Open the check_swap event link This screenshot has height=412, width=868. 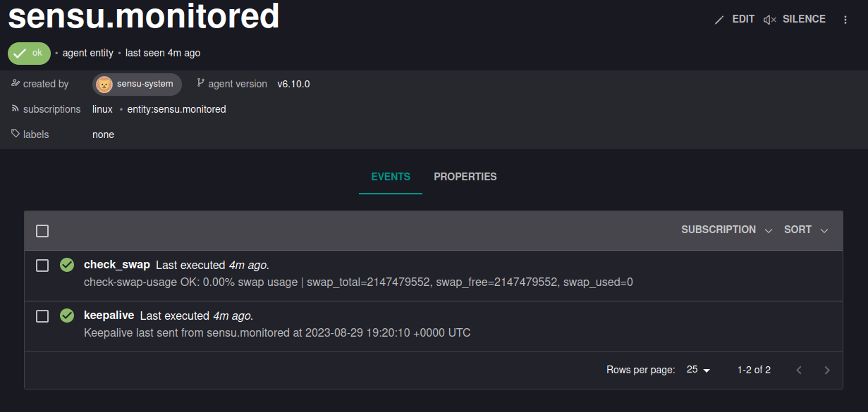117,265
